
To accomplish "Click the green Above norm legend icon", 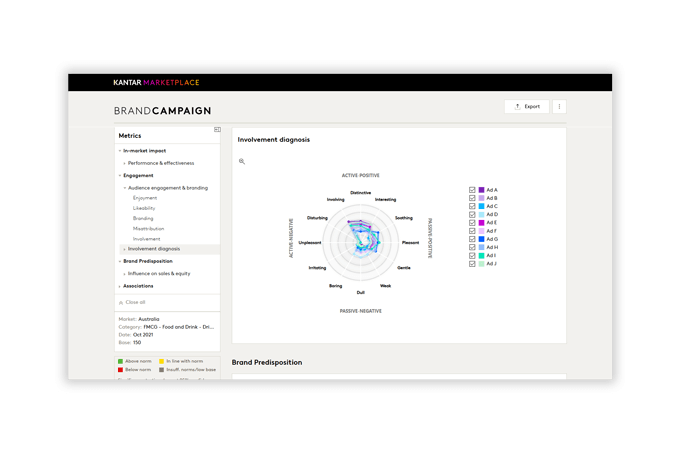I will click(x=121, y=361).
